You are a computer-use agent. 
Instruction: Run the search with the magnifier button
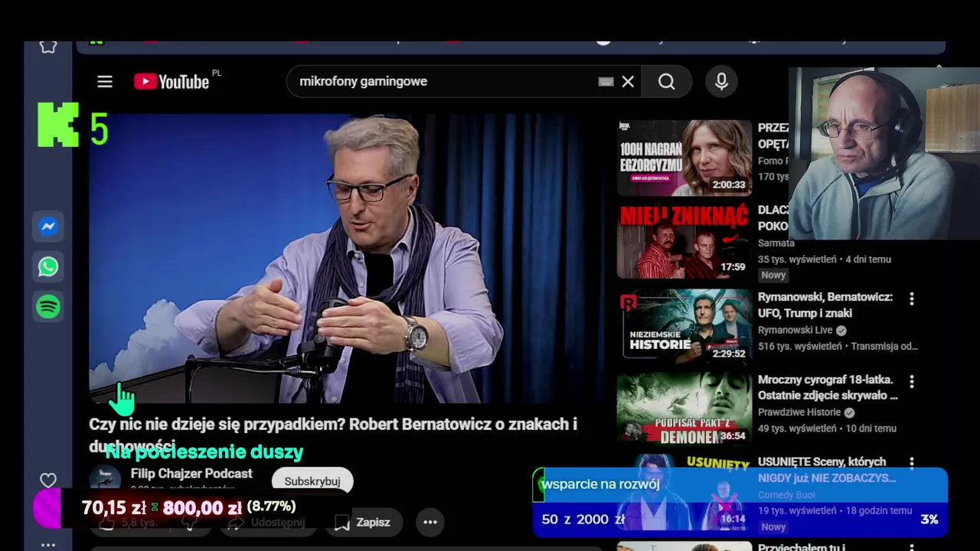click(667, 82)
